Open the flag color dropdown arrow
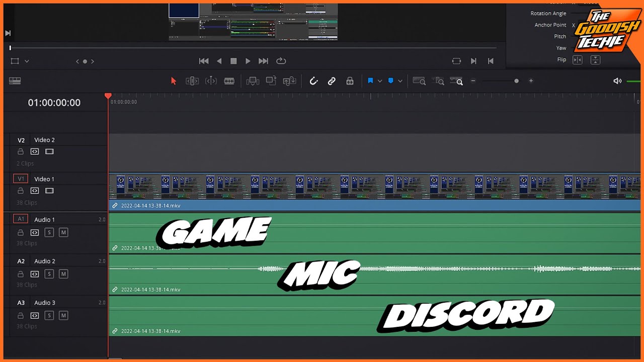644x362 pixels. coord(380,81)
